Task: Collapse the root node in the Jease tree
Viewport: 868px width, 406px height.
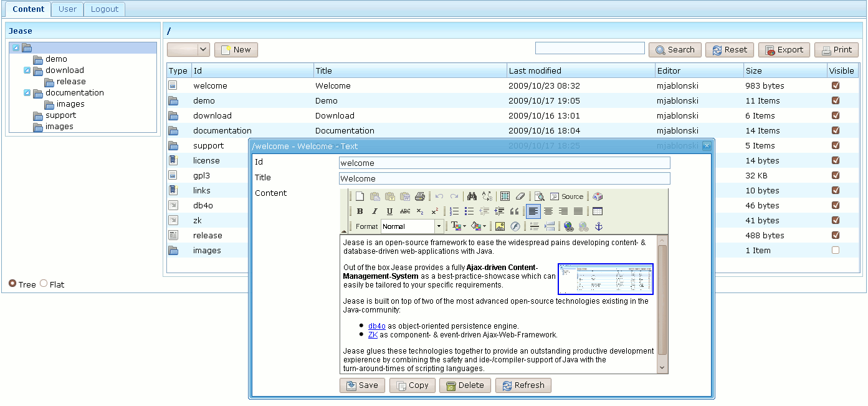Action: [x=16, y=47]
